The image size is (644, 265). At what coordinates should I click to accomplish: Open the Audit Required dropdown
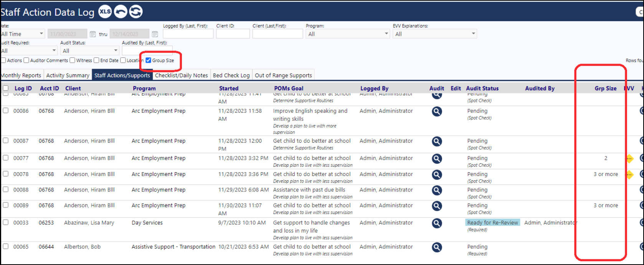28,51
